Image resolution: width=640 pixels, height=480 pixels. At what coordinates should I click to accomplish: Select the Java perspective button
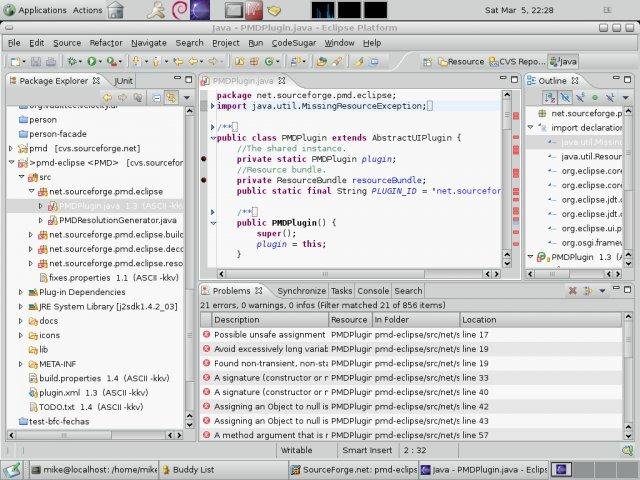coord(563,62)
